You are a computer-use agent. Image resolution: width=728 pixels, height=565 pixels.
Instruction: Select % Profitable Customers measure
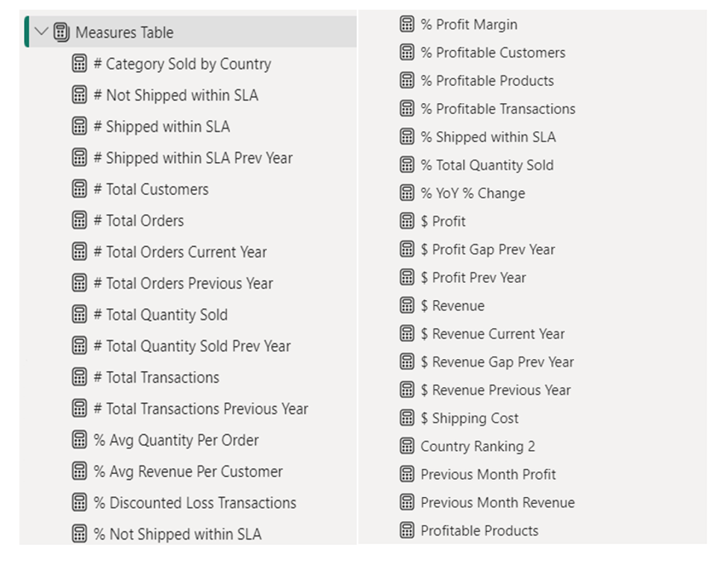pos(493,52)
